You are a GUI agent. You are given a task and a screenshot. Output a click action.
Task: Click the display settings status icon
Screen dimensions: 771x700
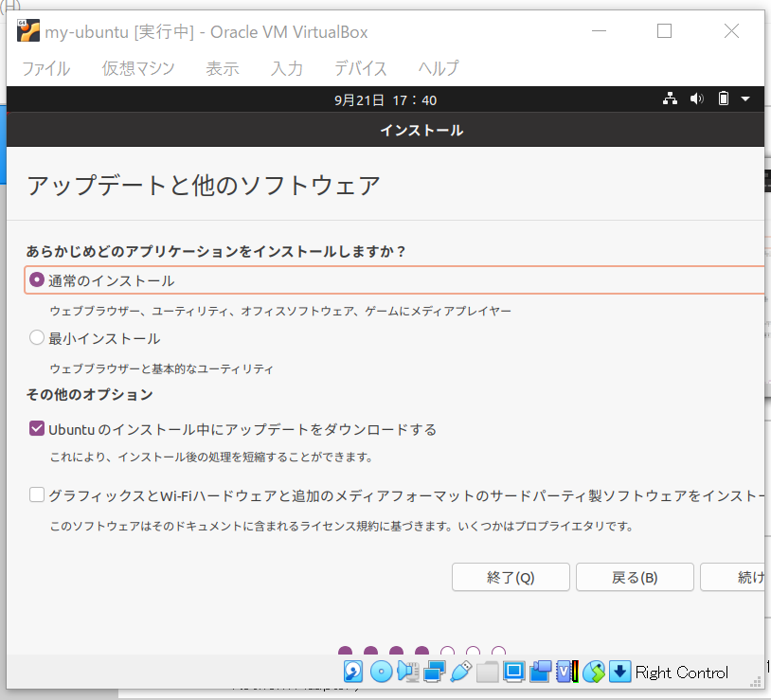click(513, 672)
